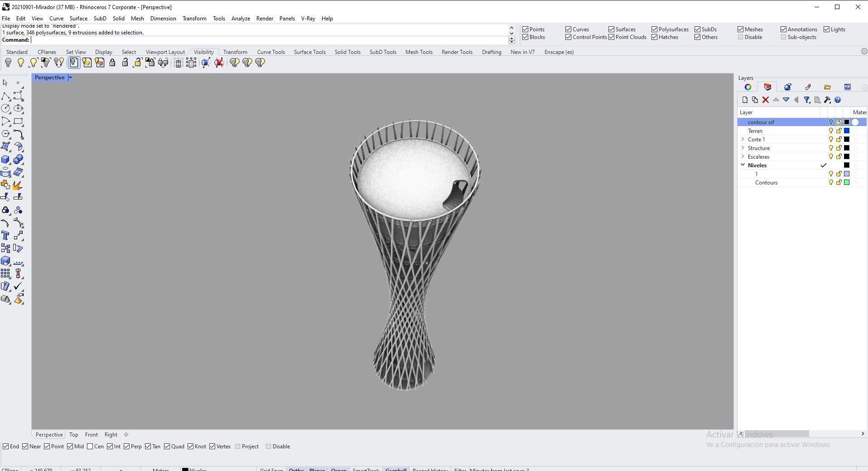The image size is (868, 471).
Task: Open the layer Tools hammer icon
Action: pyautogui.click(x=827, y=100)
